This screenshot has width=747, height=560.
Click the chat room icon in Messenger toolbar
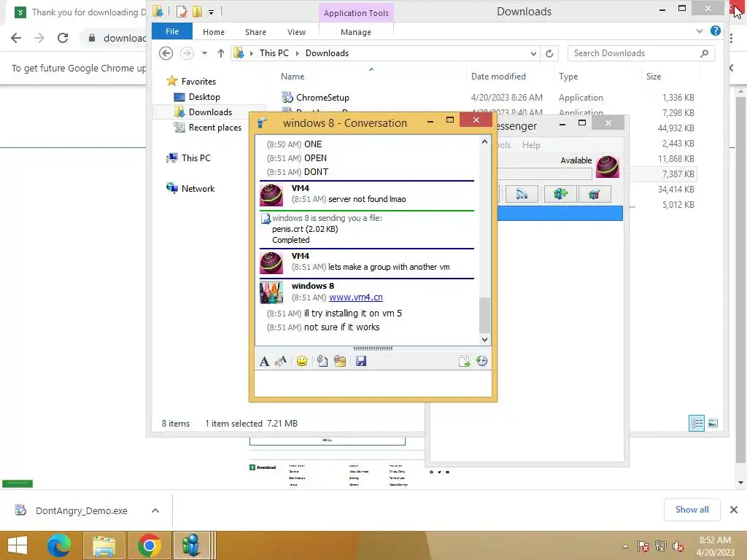pyautogui.click(x=594, y=194)
